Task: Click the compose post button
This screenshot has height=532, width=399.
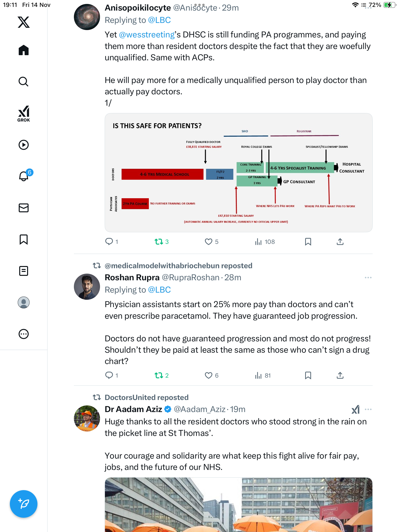Action: click(x=24, y=504)
